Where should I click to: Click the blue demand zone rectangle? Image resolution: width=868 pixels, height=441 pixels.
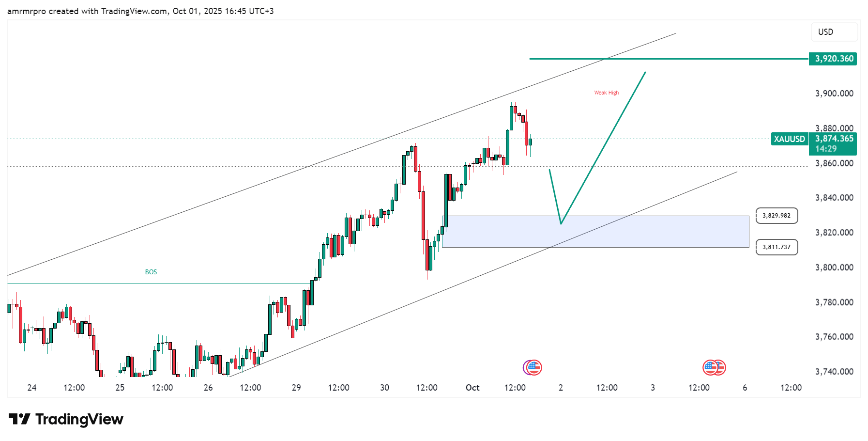point(595,232)
